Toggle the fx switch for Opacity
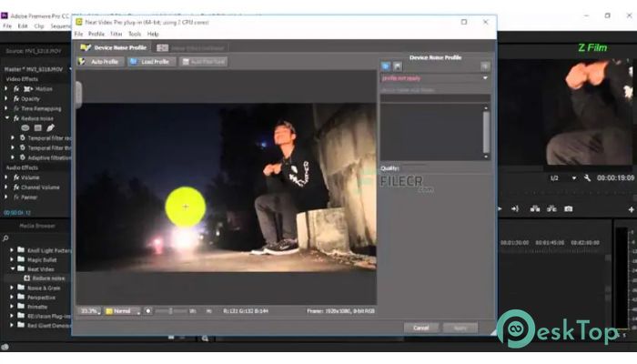The height and width of the screenshot is (364, 637). coord(16,98)
